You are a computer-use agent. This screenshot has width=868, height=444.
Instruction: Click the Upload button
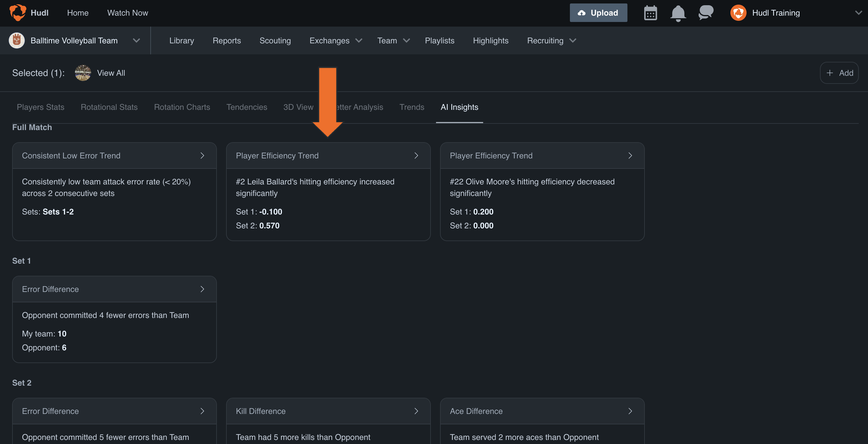point(599,13)
